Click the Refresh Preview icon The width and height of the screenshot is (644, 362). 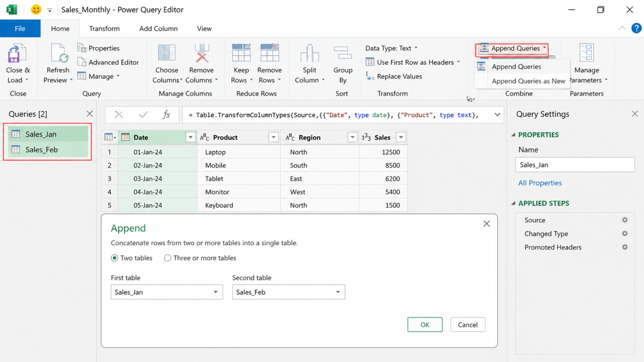point(59,53)
